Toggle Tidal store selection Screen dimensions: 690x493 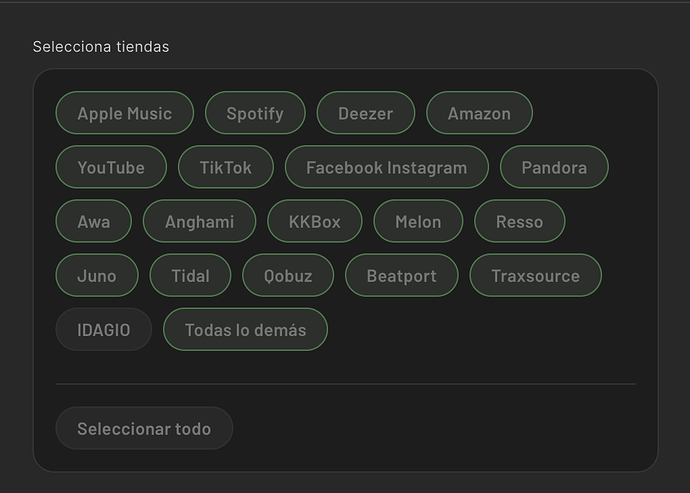pos(190,275)
